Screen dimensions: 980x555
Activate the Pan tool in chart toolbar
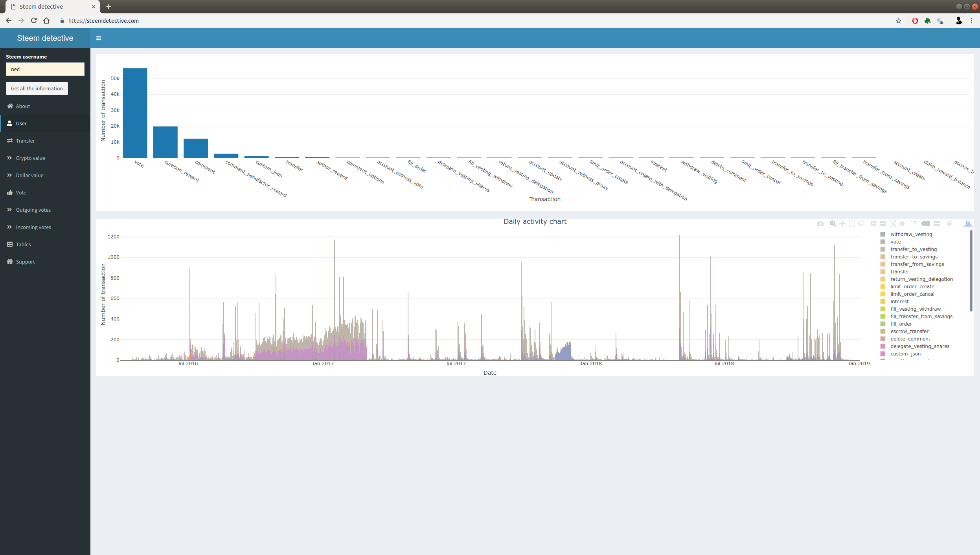click(842, 223)
